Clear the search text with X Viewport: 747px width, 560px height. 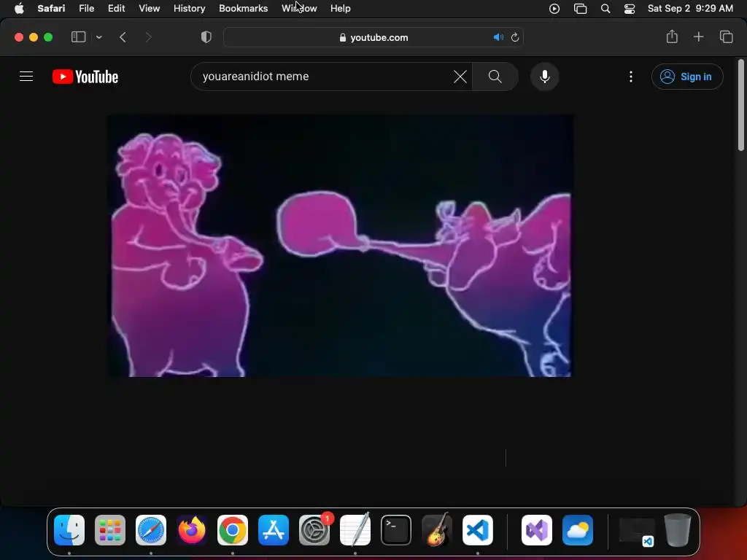(460, 77)
